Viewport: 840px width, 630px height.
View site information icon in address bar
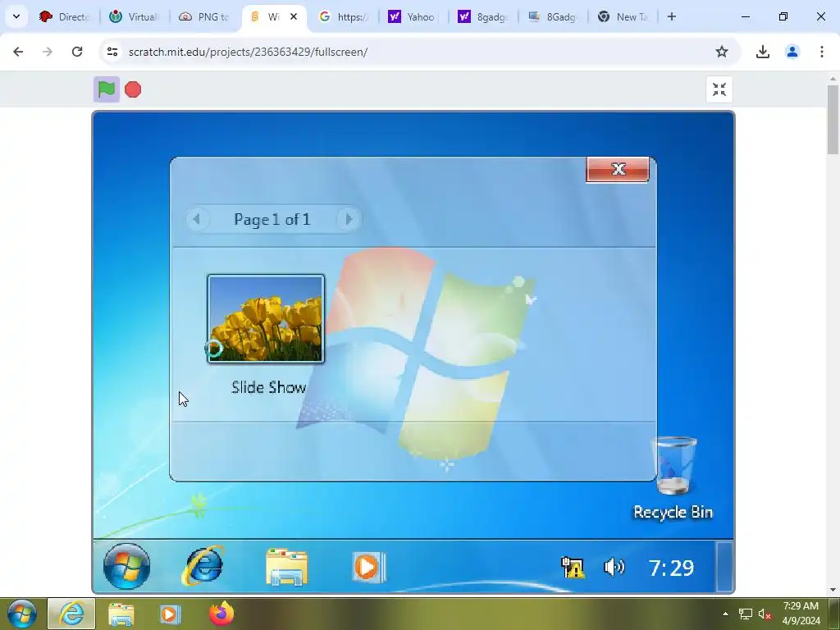click(x=112, y=52)
